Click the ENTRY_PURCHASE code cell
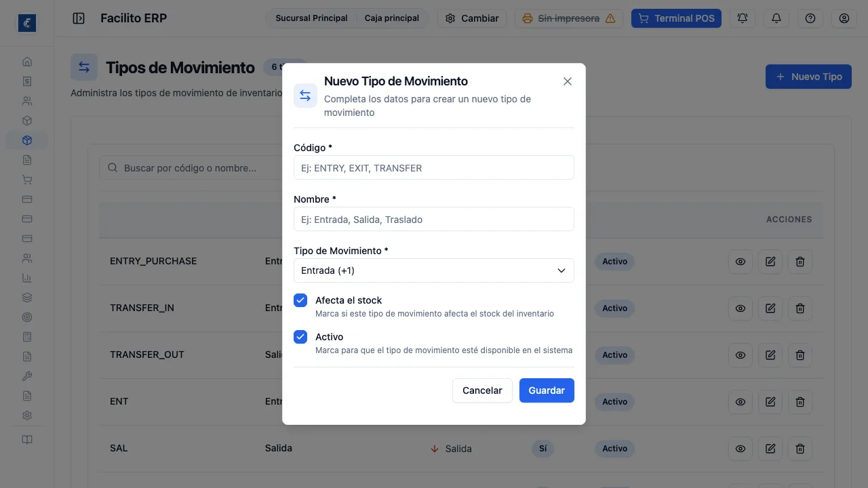 click(x=153, y=261)
